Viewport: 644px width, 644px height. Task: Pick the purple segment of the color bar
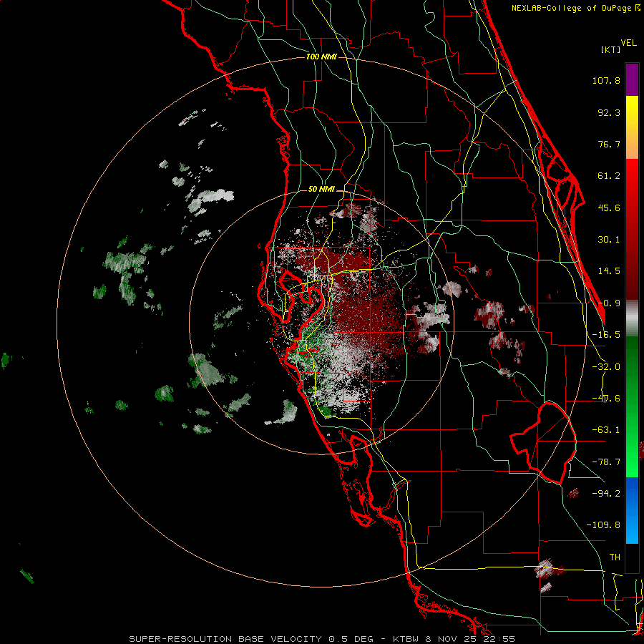click(x=632, y=79)
